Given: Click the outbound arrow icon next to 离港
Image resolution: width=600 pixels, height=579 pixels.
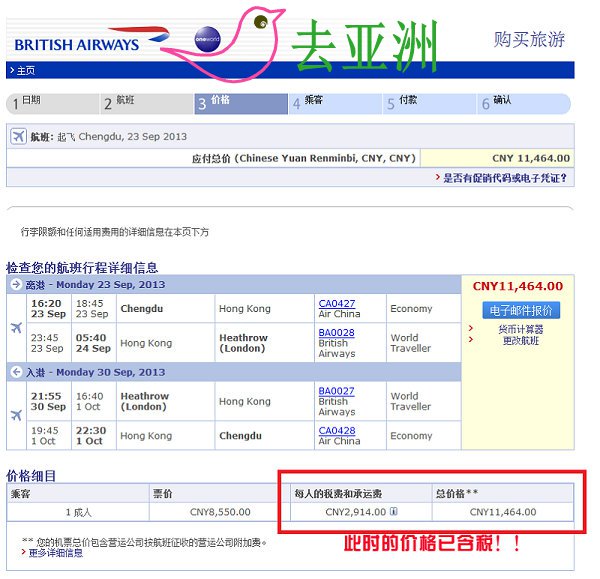Looking at the screenshot, I should (16, 284).
